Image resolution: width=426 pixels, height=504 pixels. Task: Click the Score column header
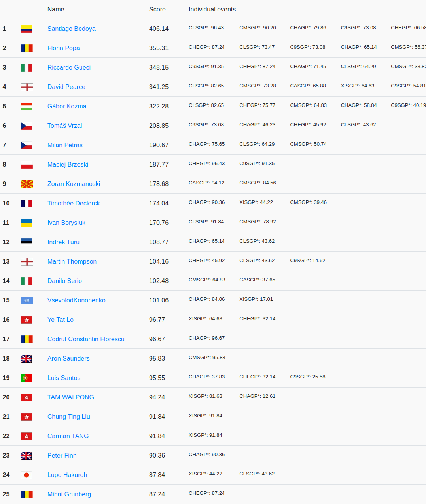pos(157,9)
